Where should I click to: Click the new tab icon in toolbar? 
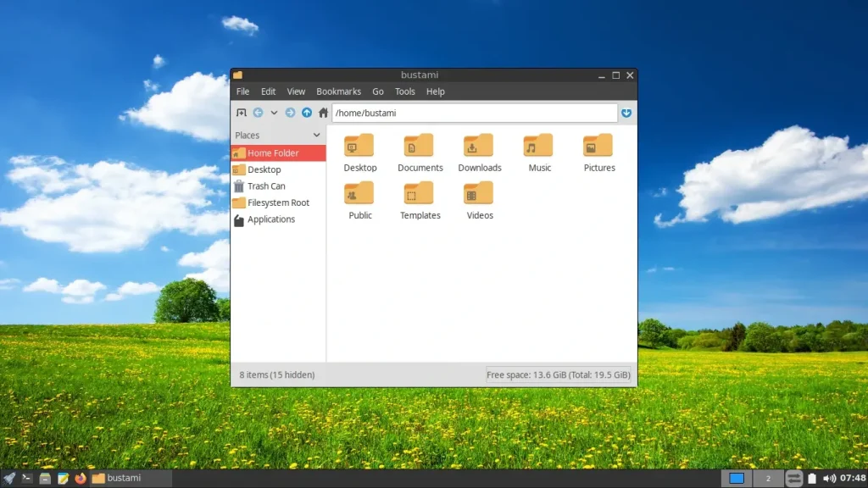coord(241,113)
